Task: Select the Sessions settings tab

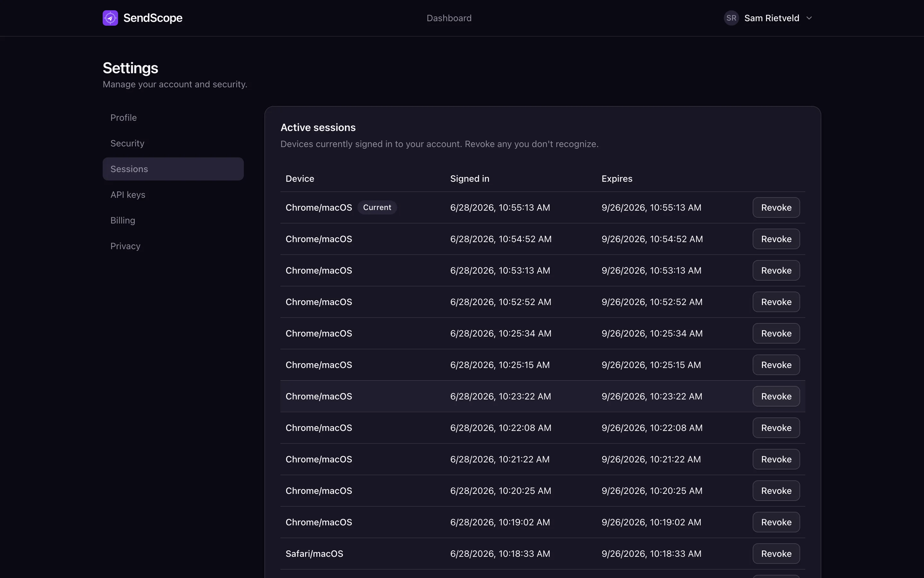Action: [173, 169]
